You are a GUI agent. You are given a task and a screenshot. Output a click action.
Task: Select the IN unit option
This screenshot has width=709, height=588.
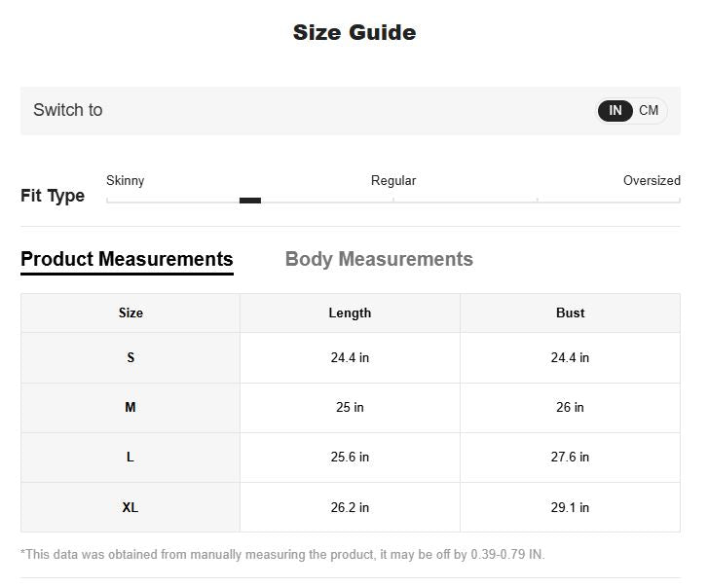[x=616, y=110]
